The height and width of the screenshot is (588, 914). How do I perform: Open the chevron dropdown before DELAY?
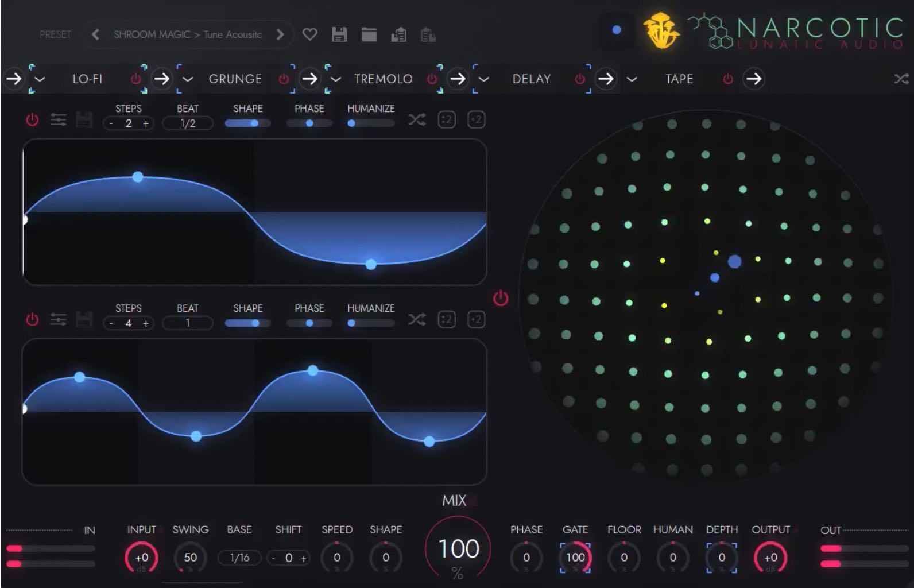point(484,79)
